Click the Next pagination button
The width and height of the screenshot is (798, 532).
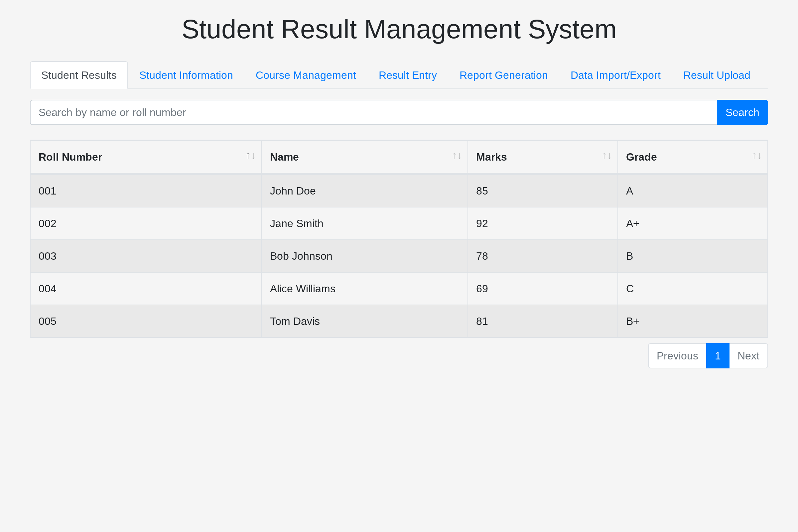[748, 356]
